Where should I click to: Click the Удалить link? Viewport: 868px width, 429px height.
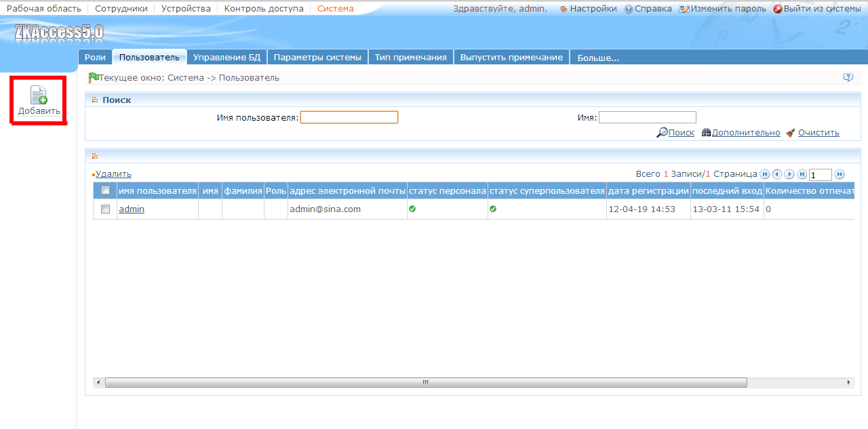pyautogui.click(x=113, y=174)
